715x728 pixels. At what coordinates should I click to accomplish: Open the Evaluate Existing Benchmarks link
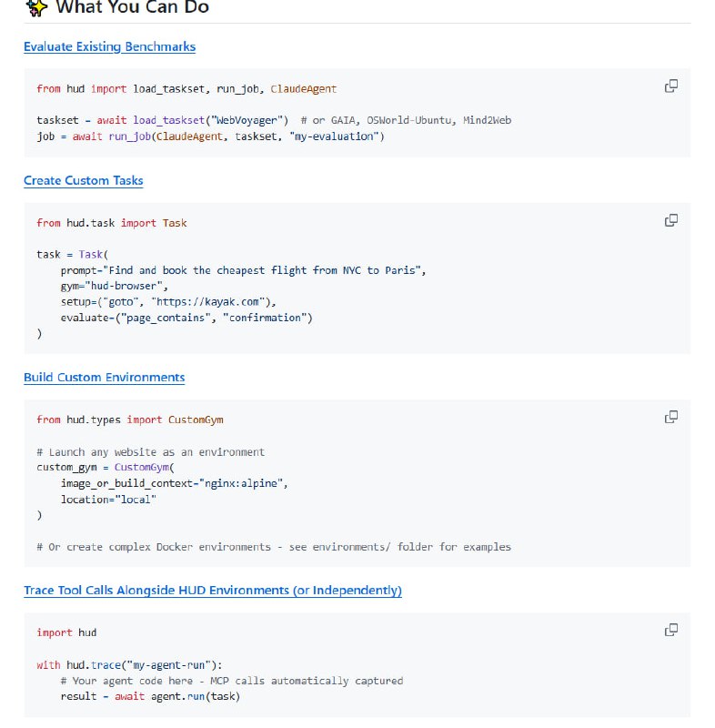[109, 46]
